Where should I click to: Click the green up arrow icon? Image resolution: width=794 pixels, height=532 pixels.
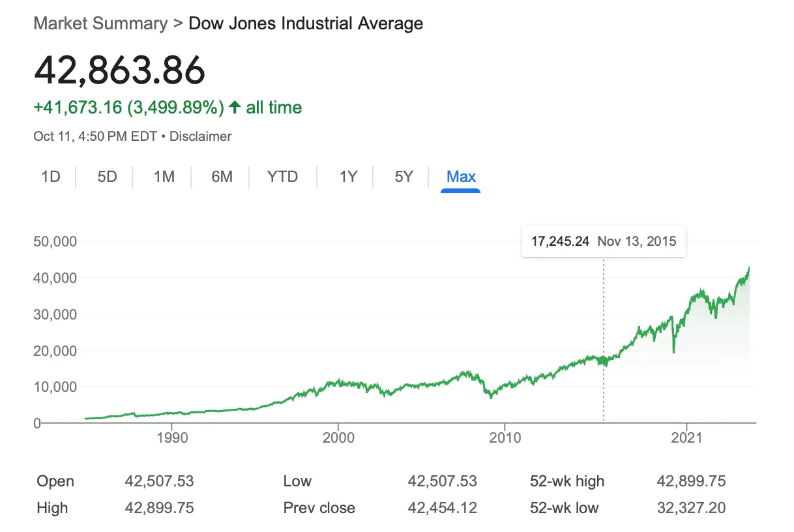point(235,108)
